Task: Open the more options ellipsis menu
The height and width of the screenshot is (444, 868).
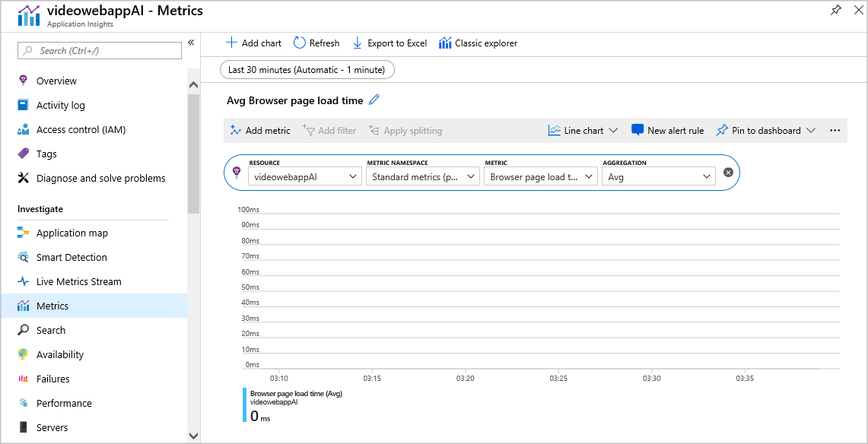Action: (x=835, y=131)
